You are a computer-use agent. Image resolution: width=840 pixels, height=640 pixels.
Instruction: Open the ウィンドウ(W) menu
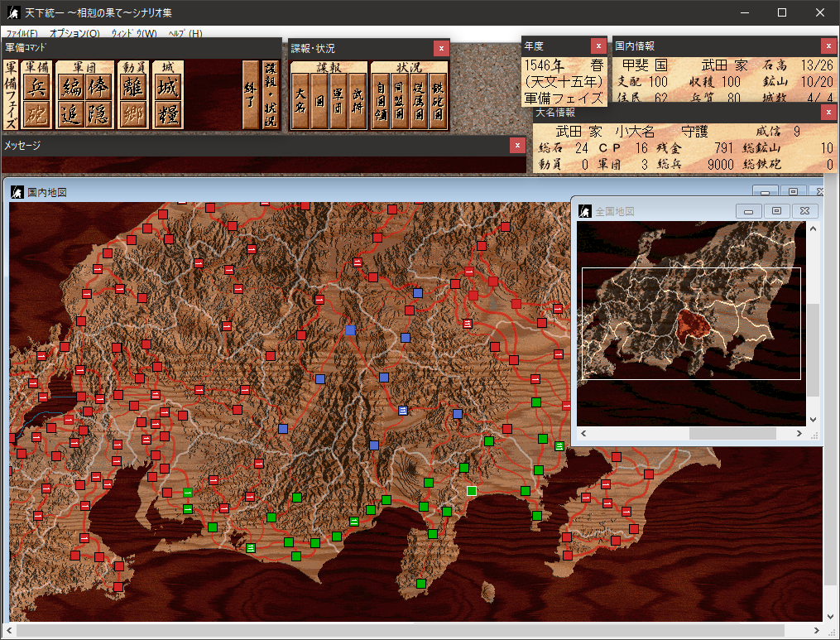[134, 33]
